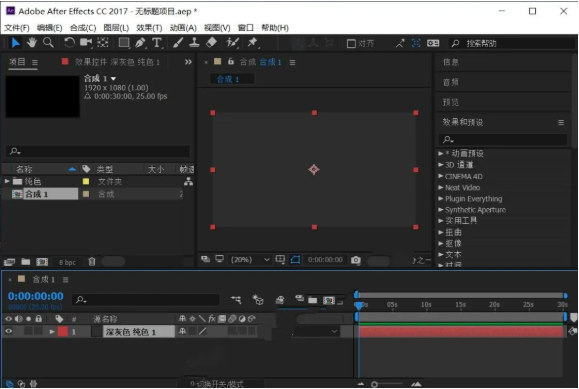Viewport: 579px width, 389px height.
Task: Select the Rotation tool
Action: (69, 43)
